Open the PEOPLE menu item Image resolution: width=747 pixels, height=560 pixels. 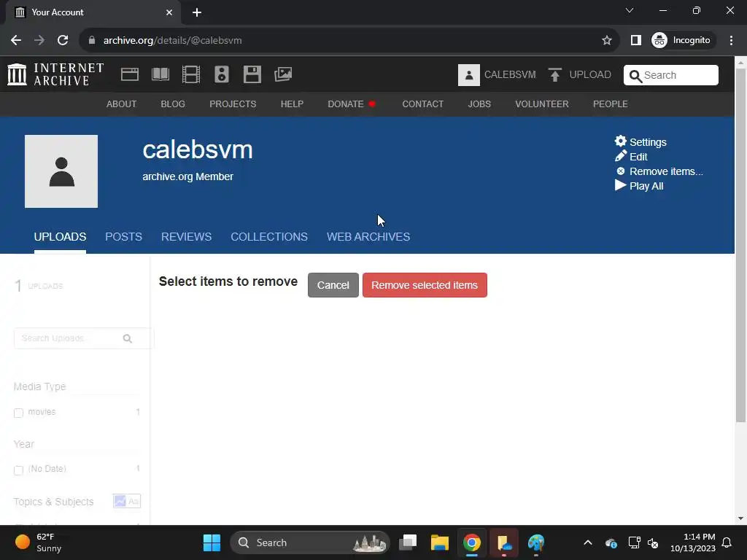[611, 104]
